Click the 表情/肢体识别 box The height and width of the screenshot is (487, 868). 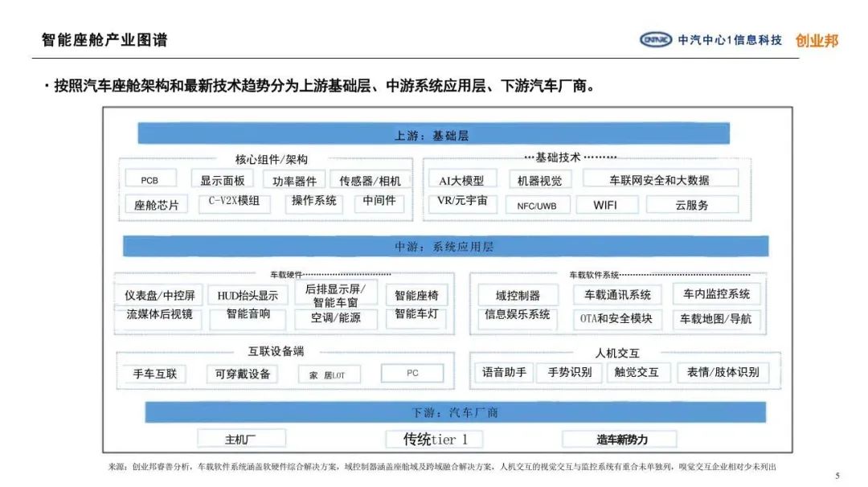click(x=723, y=372)
